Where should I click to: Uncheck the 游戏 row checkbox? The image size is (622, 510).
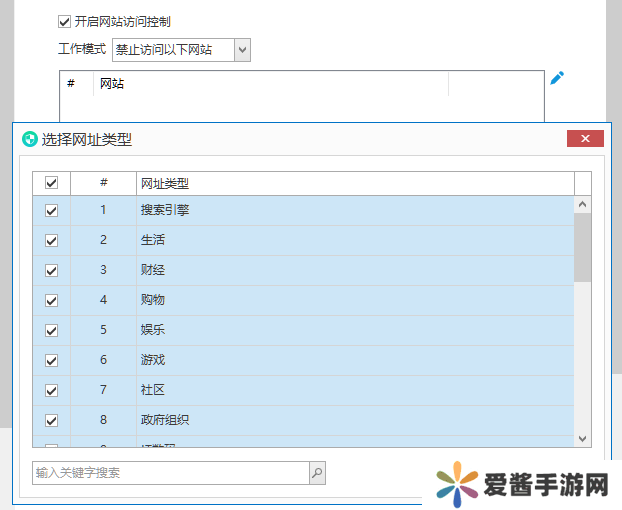click(51, 360)
